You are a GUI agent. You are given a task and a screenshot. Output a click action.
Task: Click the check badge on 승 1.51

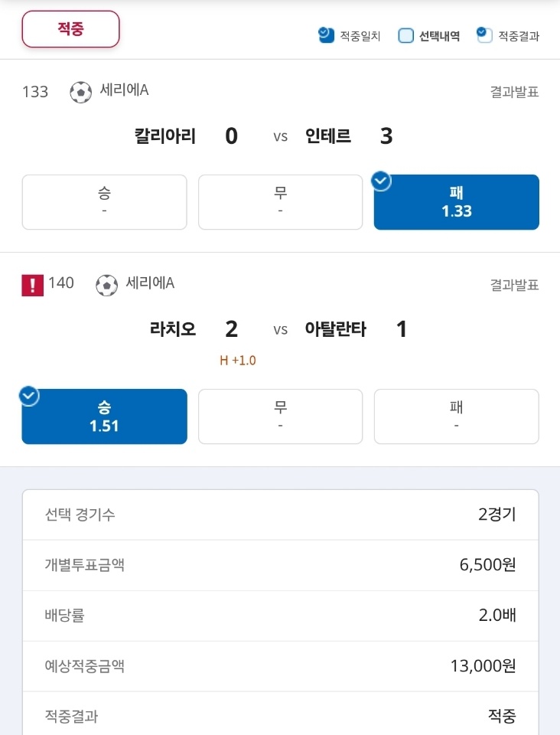tap(29, 396)
